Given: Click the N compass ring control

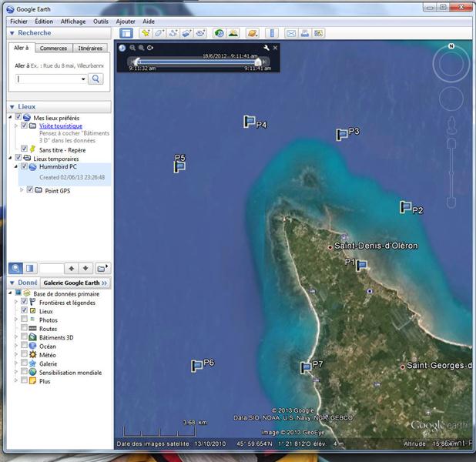Looking at the screenshot, I should pyautogui.click(x=451, y=64).
